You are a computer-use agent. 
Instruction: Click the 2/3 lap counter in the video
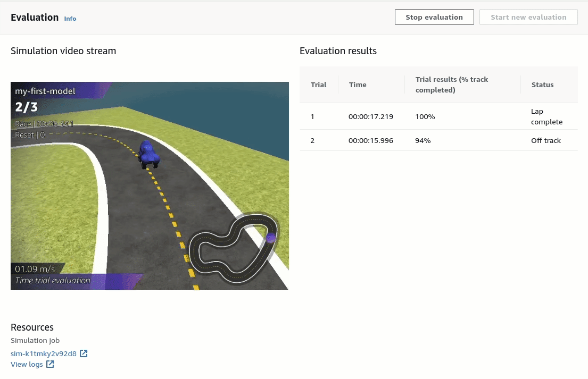[x=27, y=107]
